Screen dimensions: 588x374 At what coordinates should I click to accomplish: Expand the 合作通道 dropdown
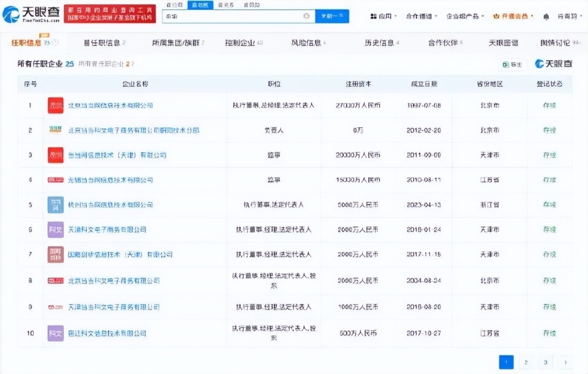pyautogui.click(x=421, y=16)
